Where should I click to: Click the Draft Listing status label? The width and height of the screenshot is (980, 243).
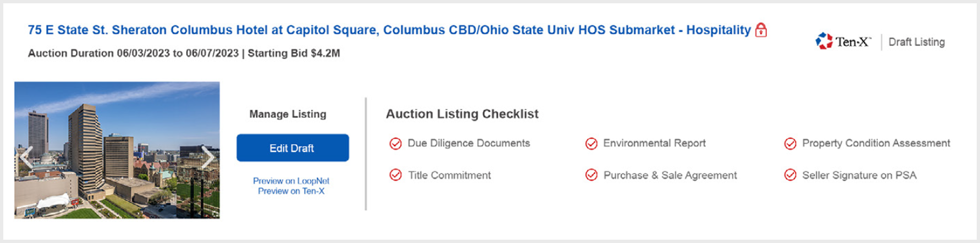(917, 42)
